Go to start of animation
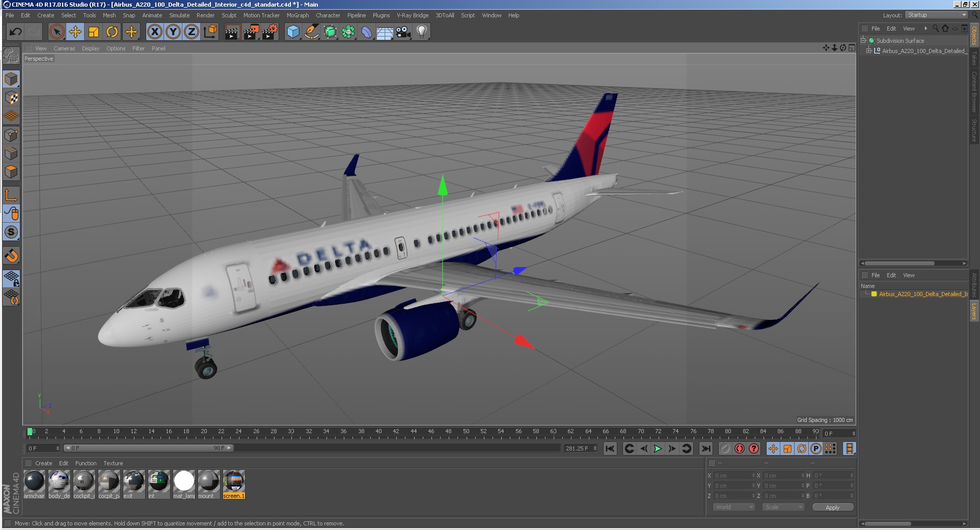980x530 pixels. tap(610, 448)
